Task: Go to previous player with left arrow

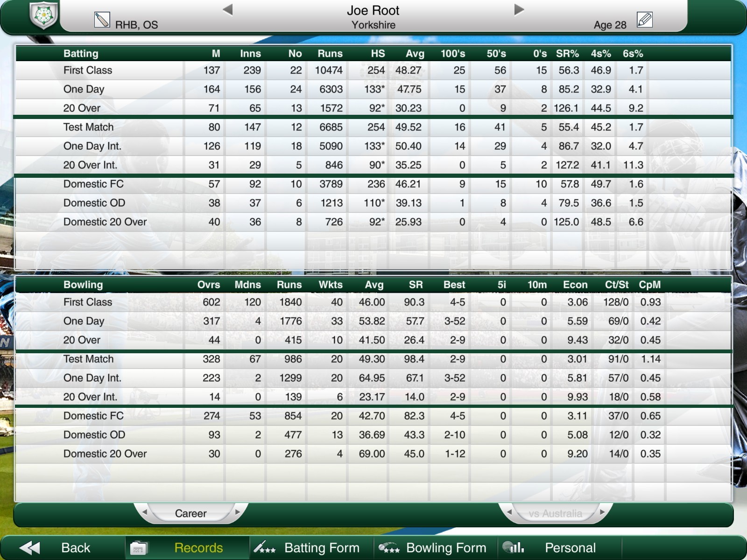Action: (x=227, y=9)
